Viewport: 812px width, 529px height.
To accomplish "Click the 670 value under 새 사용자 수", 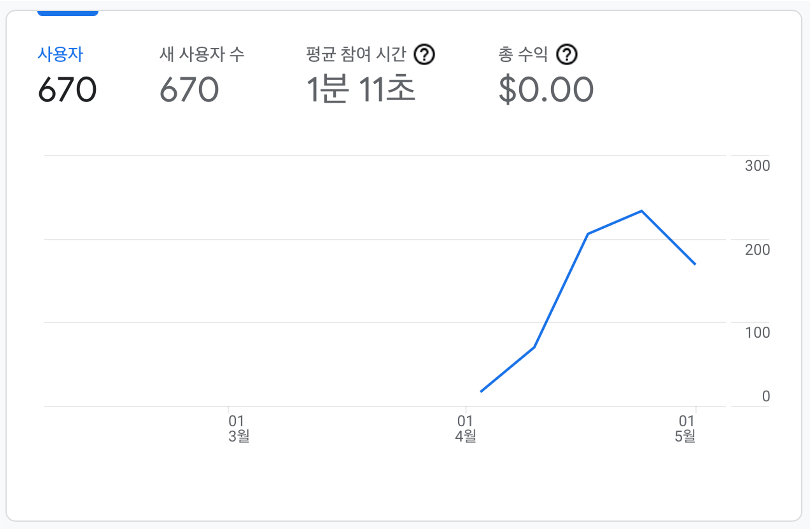I will 189,89.
